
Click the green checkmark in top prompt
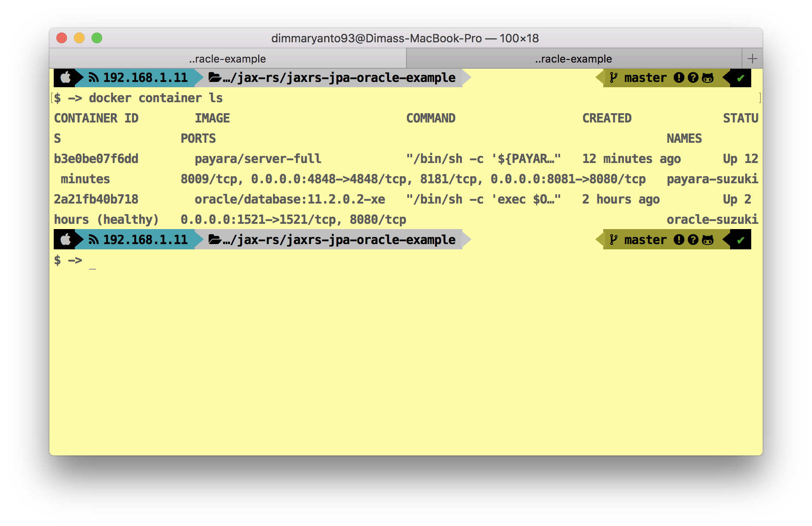click(x=741, y=78)
